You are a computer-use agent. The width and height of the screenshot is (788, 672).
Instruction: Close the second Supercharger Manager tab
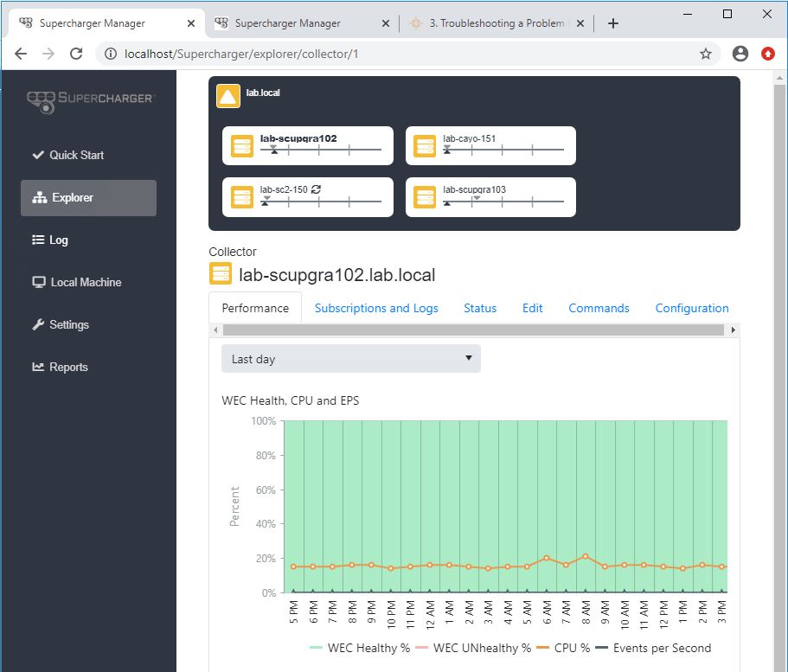click(x=386, y=23)
